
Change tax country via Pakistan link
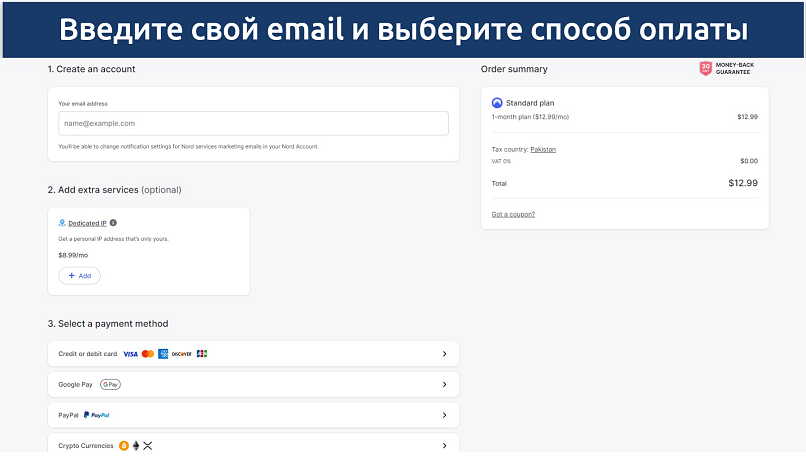(x=543, y=149)
